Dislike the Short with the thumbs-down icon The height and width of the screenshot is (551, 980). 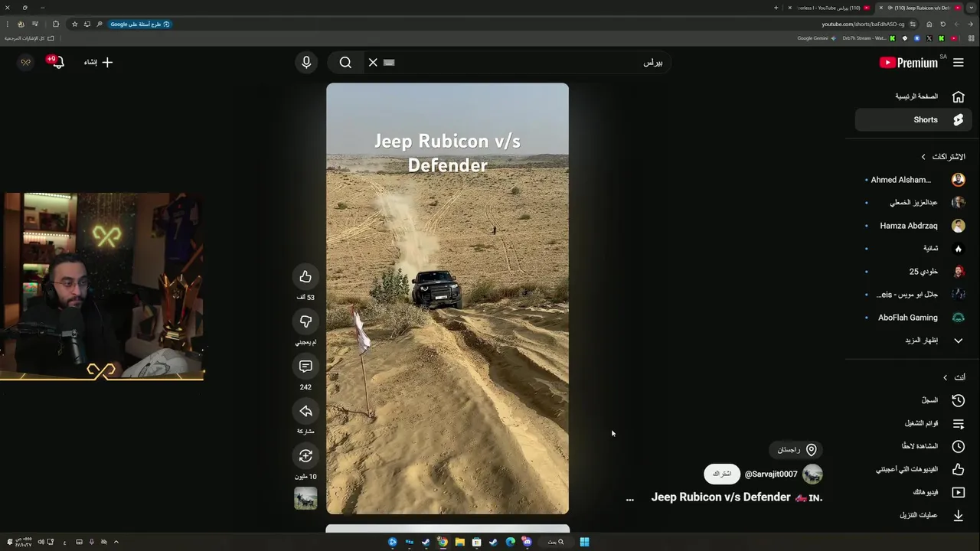pyautogui.click(x=305, y=321)
